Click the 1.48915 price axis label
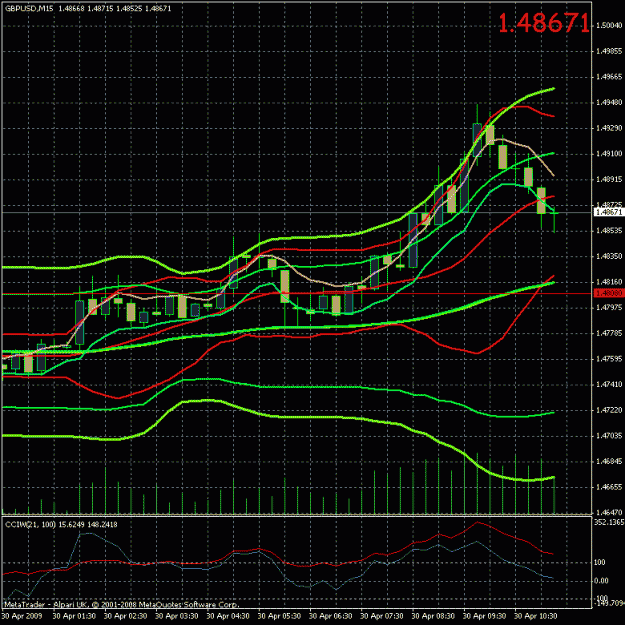625x625 pixels. [609, 179]
